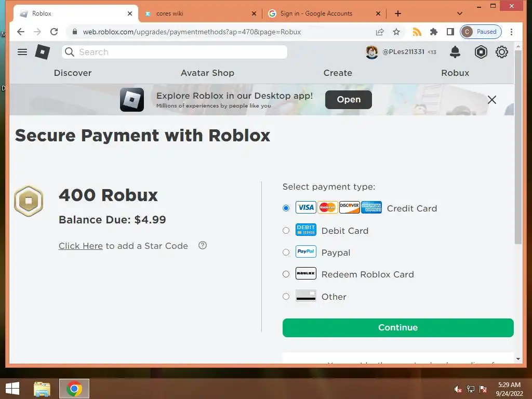Open a new browser tab
The image size is (532, 399).
click(x=398, y=14)
